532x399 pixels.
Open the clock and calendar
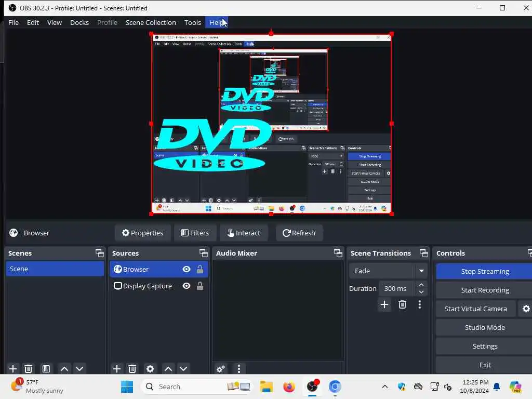click(474, 387)
